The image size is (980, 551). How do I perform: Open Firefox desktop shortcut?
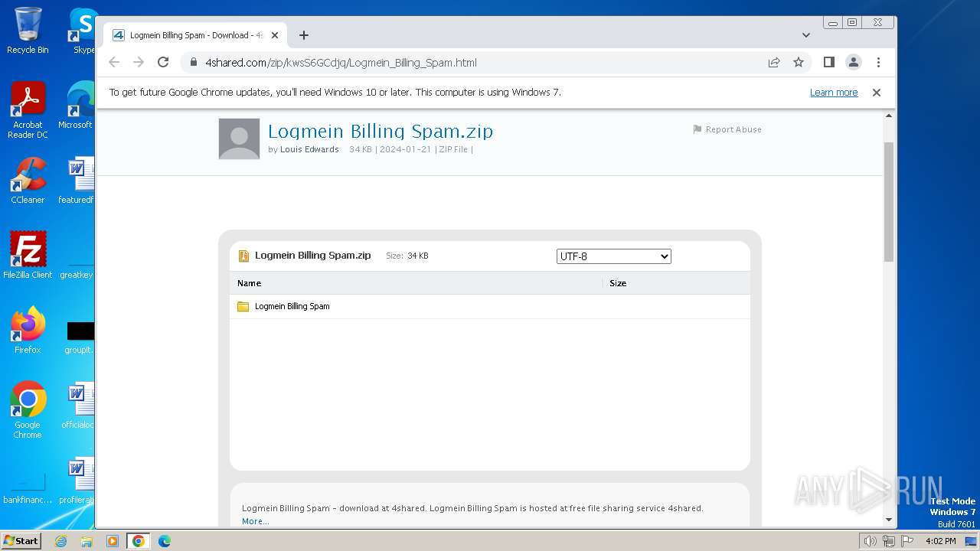28,331
